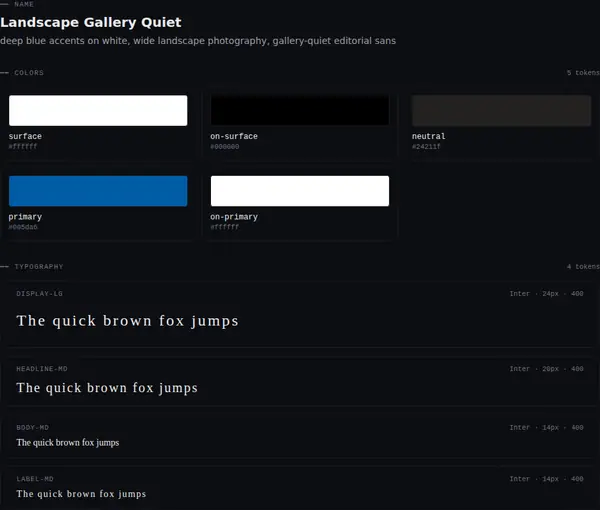The height and width of the screenshot is (510, 600).
Task: Click the NAME section label
Action: (x=24, y=4)
